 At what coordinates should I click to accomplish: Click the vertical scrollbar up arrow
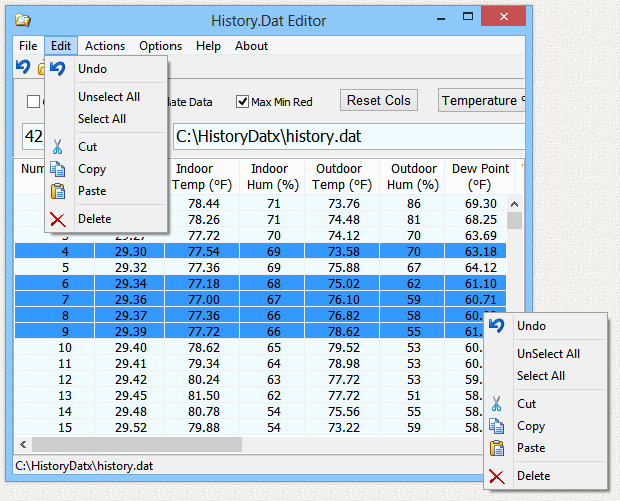click(514, 204)
